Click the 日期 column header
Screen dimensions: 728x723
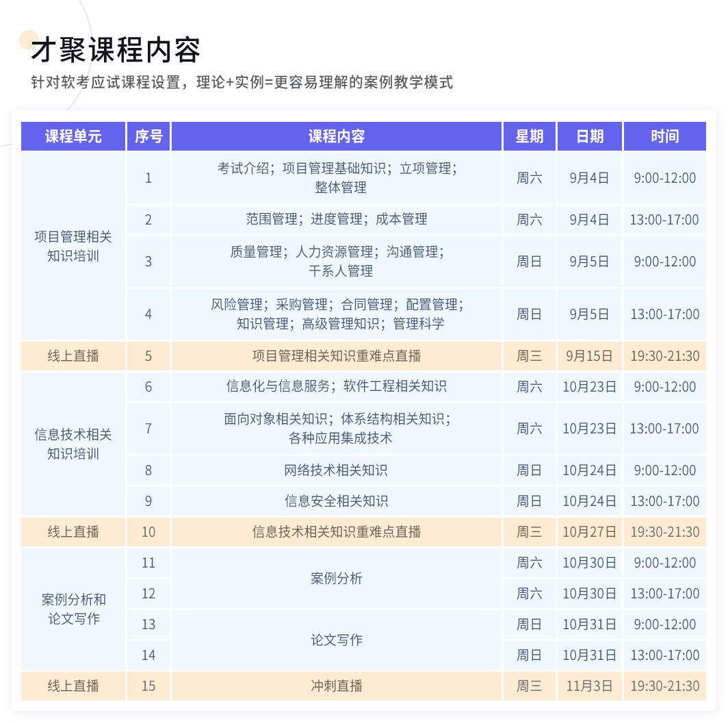589,136
